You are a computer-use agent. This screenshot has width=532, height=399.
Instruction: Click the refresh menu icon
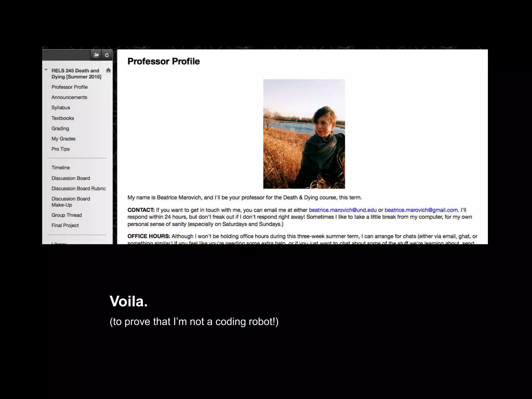107,55
